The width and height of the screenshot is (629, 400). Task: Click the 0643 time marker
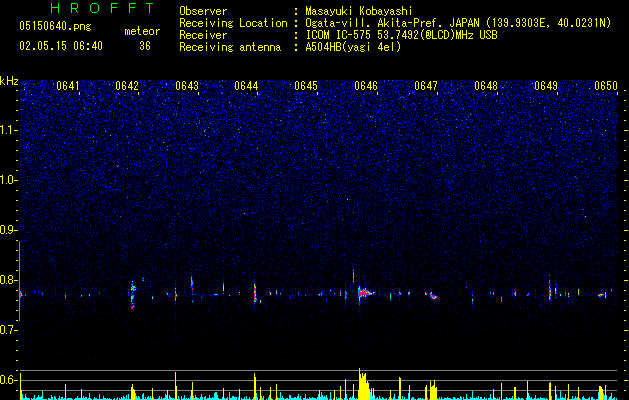pyautogui.click(x=187, y=86)
